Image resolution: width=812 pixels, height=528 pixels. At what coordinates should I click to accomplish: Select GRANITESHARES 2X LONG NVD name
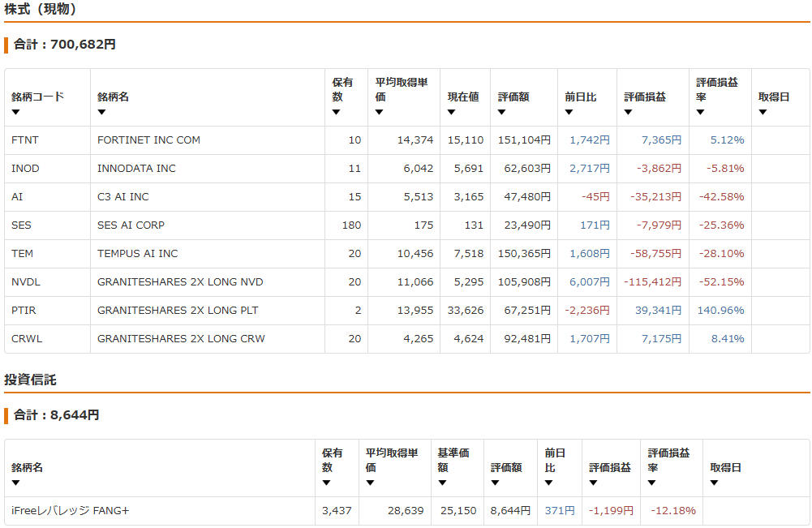pos(180,282)
